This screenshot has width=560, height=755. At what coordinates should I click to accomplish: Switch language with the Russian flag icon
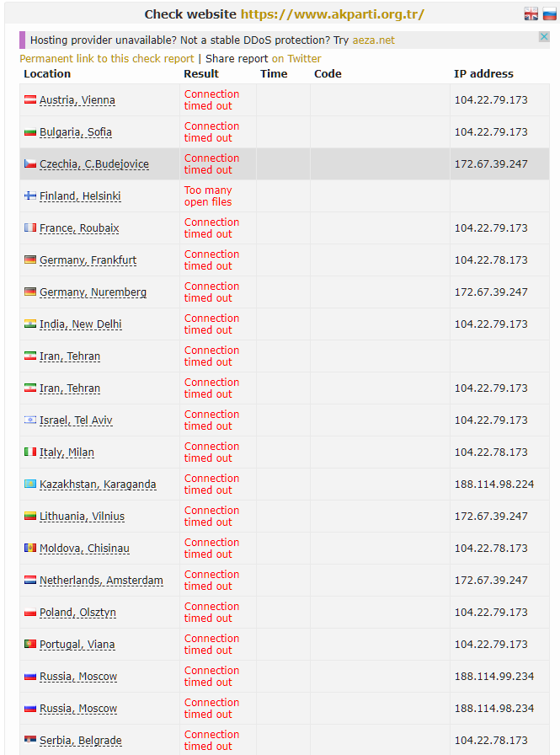(549, 13)
